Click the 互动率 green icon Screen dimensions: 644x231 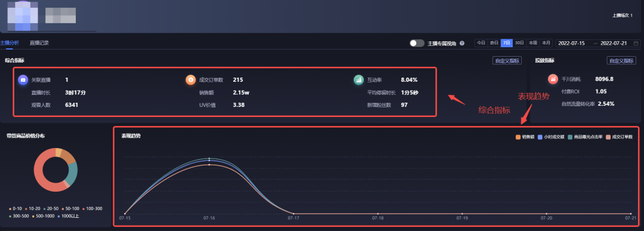tap(358, 80)
